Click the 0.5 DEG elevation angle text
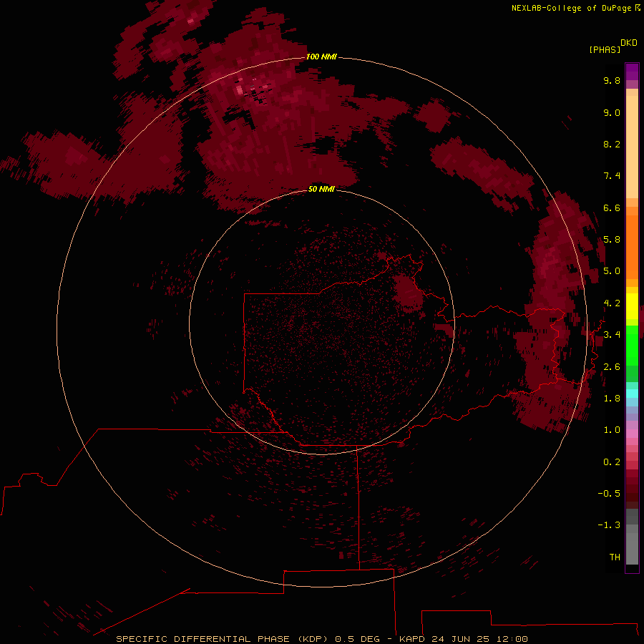The image size is (644, 644). tap(356, 639)
